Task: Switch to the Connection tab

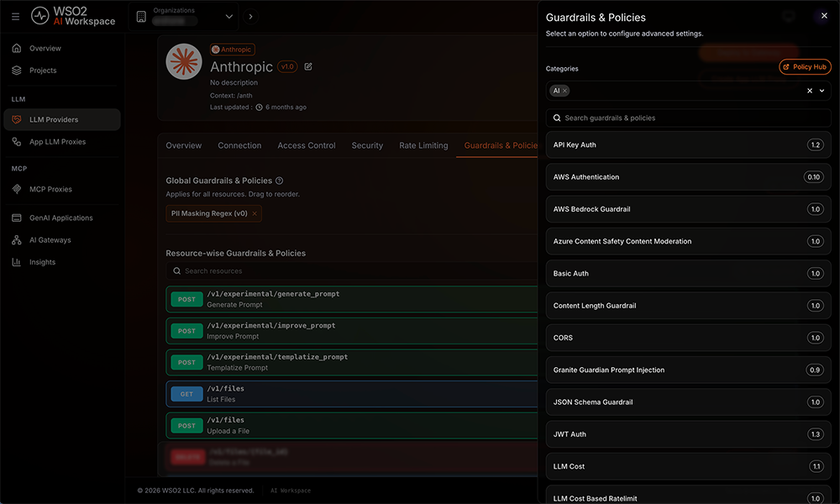Action: pos(239,145)
